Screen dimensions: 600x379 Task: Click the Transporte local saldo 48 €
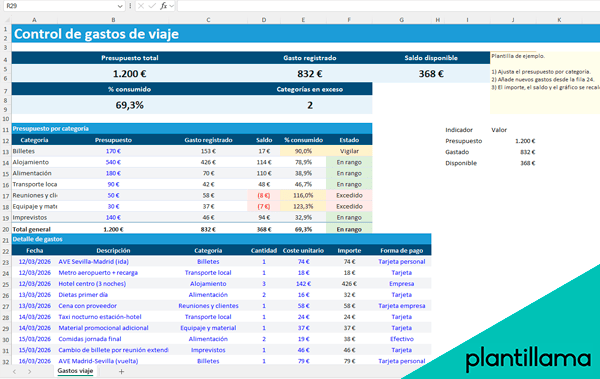(x=264, y=184)
